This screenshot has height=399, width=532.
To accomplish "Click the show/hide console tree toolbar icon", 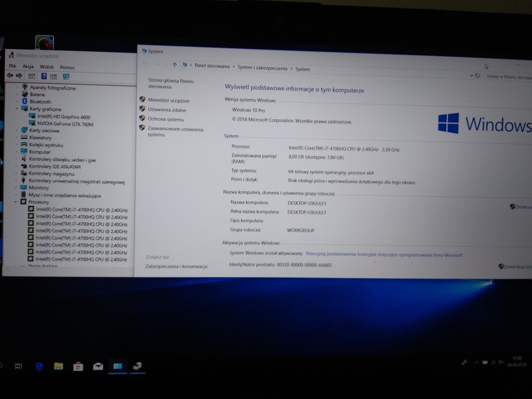I will tap(32, 76).
